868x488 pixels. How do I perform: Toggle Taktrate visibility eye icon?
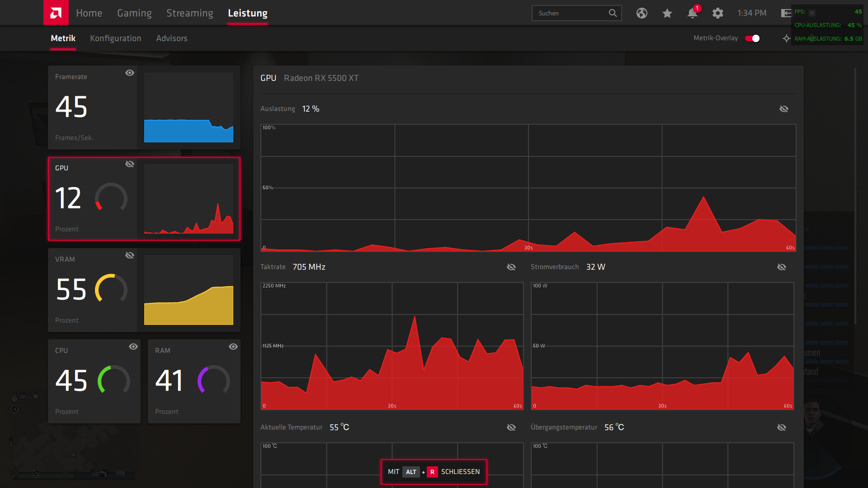(x=511, y=267)
